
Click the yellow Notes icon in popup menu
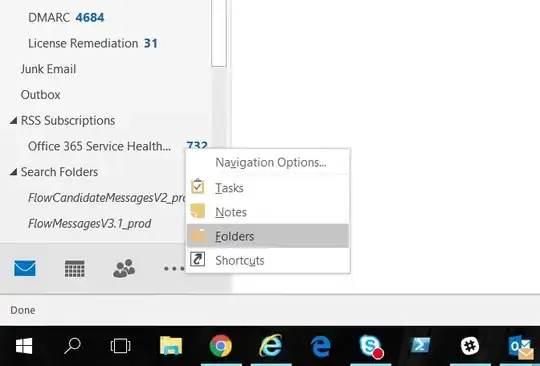(x=198, y=211)
